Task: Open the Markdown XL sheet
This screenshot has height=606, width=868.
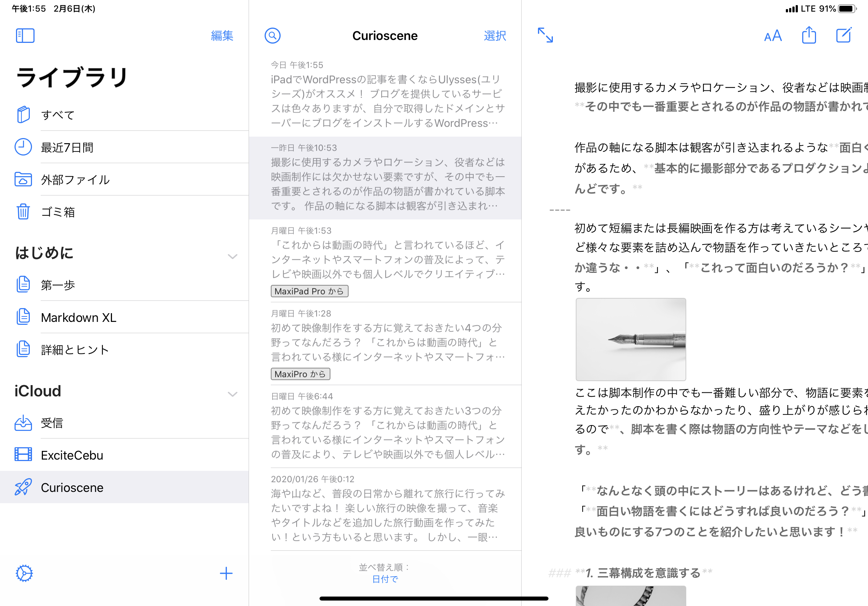Action: pyautogui.click(x=78, y=318)
